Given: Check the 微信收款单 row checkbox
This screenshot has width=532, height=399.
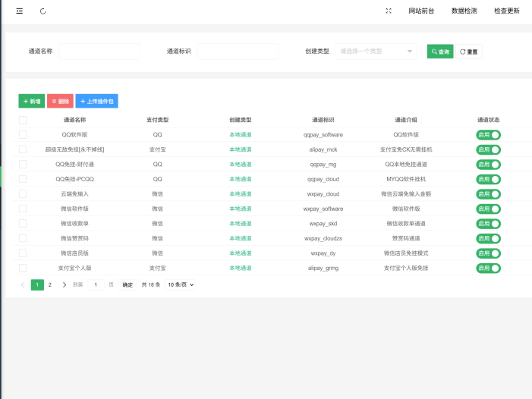Looking at the screenshot, I should click(x=23, y=224).
